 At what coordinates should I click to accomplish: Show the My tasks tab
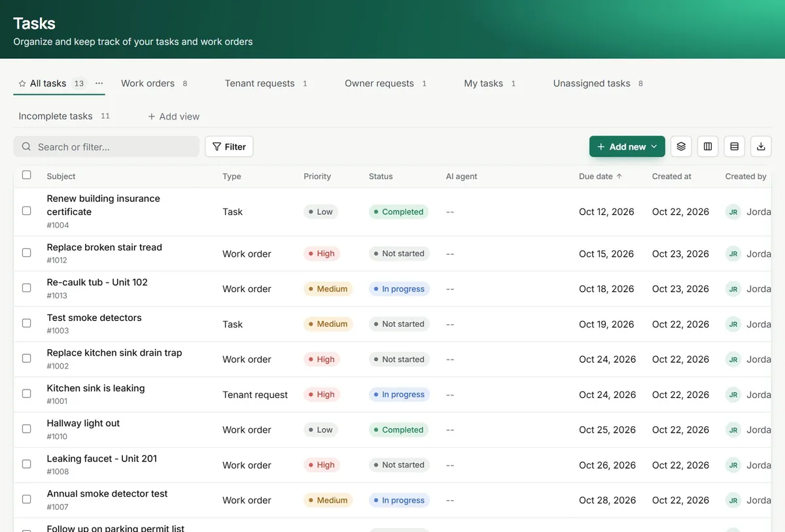[x=490, y=84]
